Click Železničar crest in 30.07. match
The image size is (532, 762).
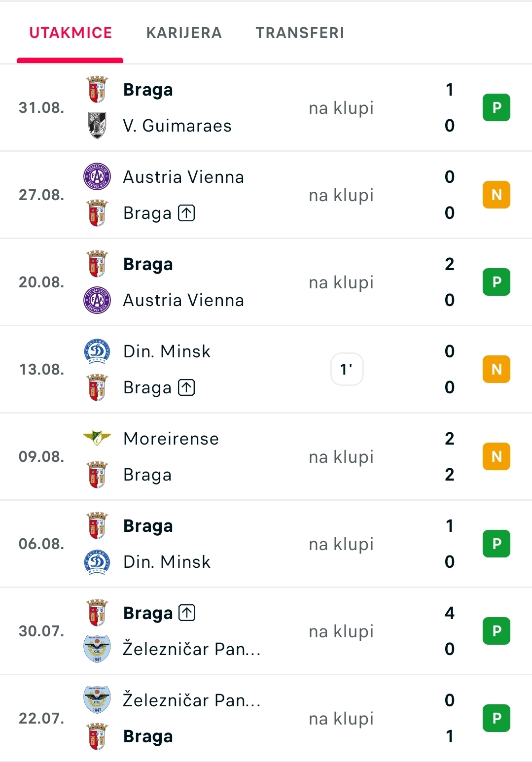click(97, 649)
